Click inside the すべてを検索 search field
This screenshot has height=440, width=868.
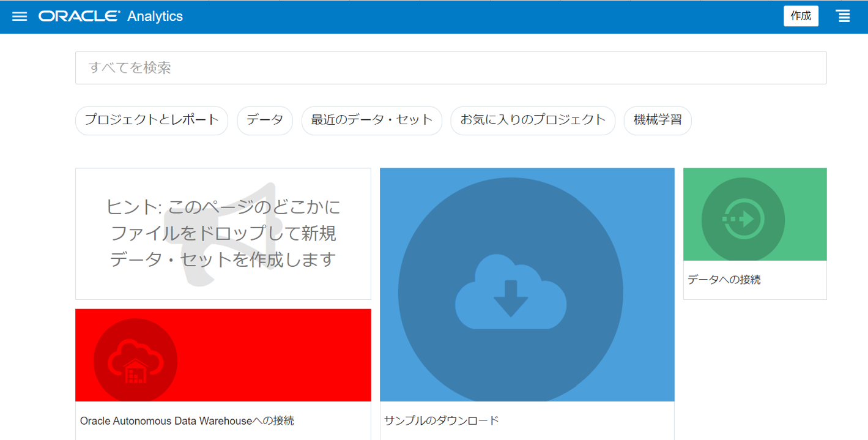coord(450,67)
